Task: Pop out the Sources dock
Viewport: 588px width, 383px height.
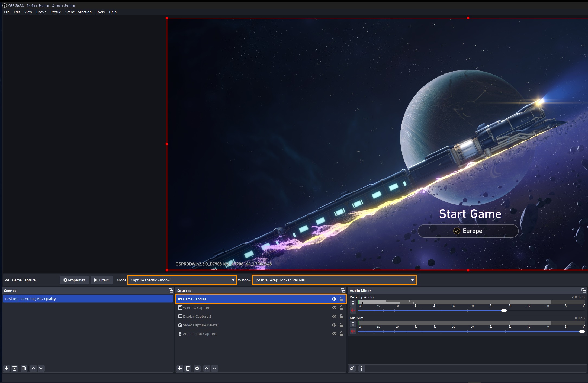Action: tap(343, 291)
